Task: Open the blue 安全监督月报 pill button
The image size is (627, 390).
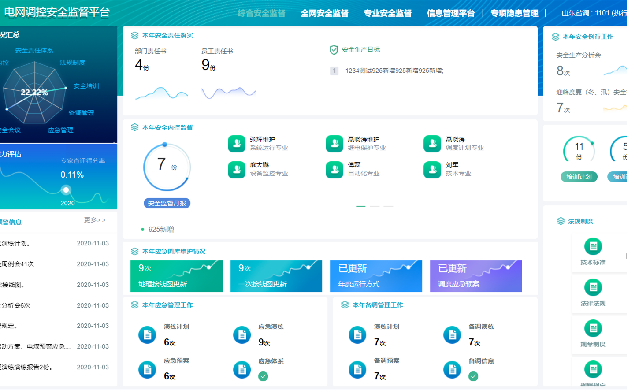Action: tap(167, 203)
